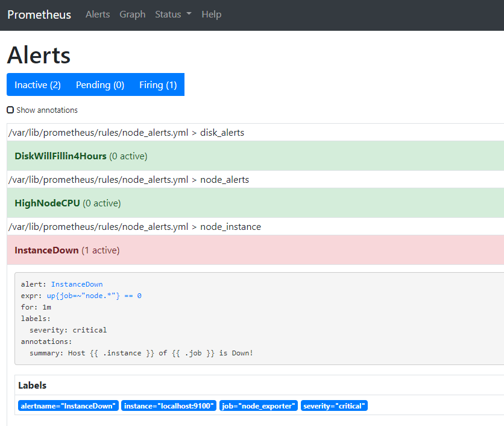Click the Alerts page heading
Image resolution: width=504 pixels, height=426 pixels.
pyautogui.click(x=39, y=55)
